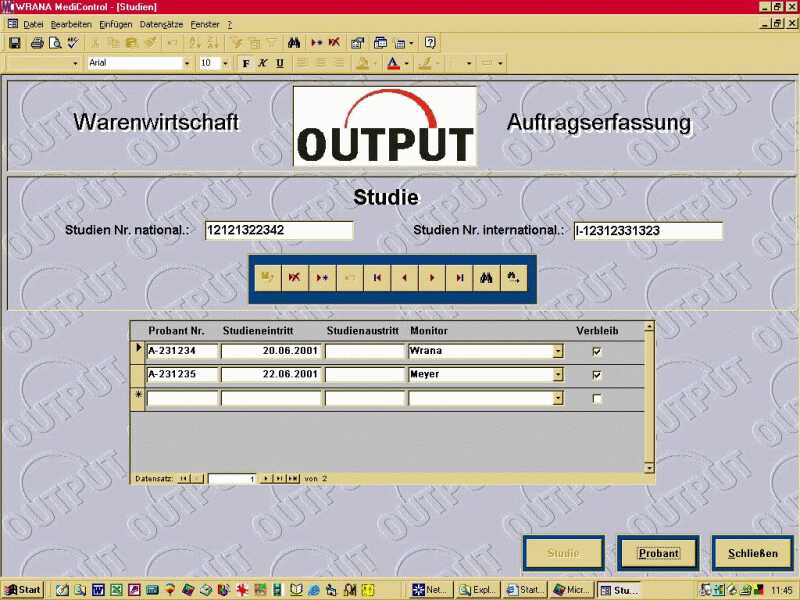Open the font color dropdown arrow
This screenshot has height=600, width=800.
[x=406, y=63]
